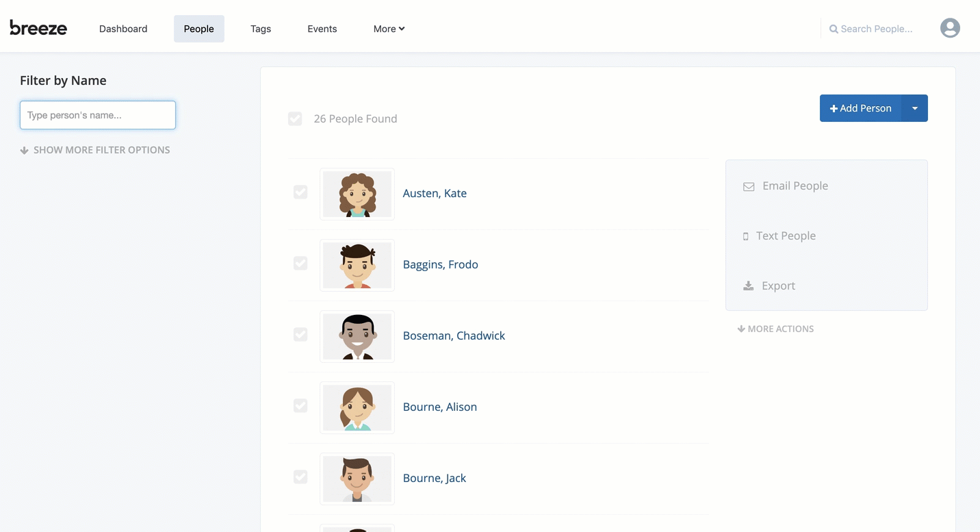
Task: Select the checkbox for Boseman, Chadwick
Action: [x=300, y=335]
